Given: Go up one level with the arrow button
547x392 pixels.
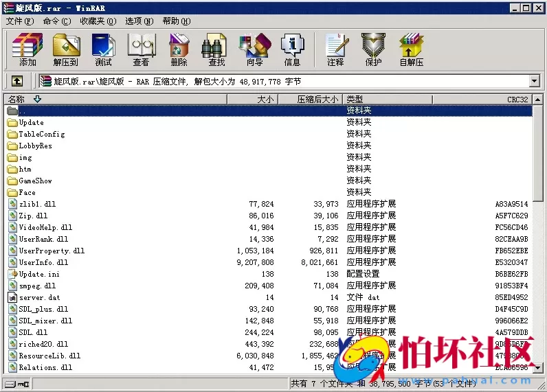Looking at the screenshot, I should [x=17, y=82].
